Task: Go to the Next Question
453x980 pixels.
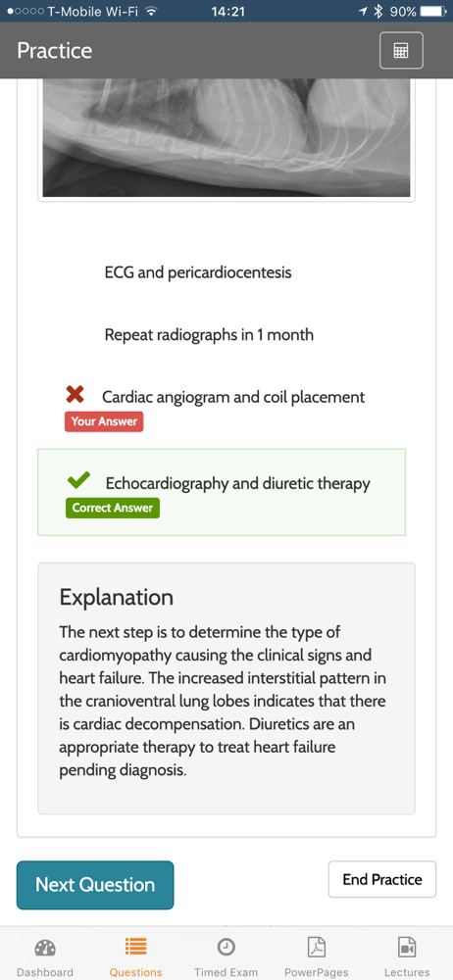Action: click(95, 885)
